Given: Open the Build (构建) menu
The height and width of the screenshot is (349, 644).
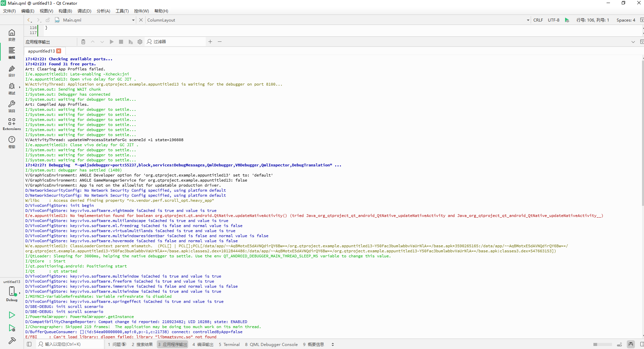Looking at the screenshot, I should tap(65, 11).
